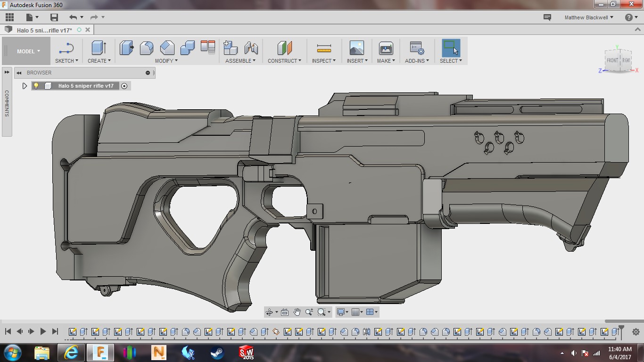The height and width of the screenshot is (362, 644).
Task: Click the Offset Plane construct icon
Action: pyautogui.click(x=285, y=48)
